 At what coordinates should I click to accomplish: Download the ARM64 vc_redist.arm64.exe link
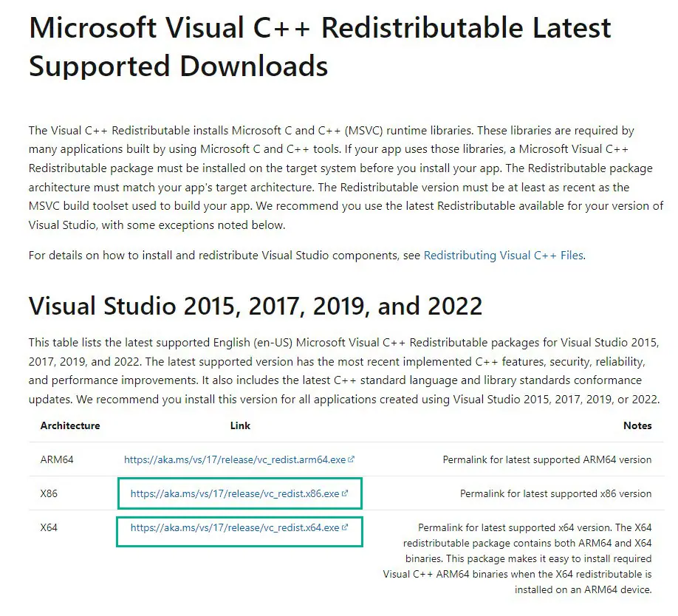pos(235,459)
